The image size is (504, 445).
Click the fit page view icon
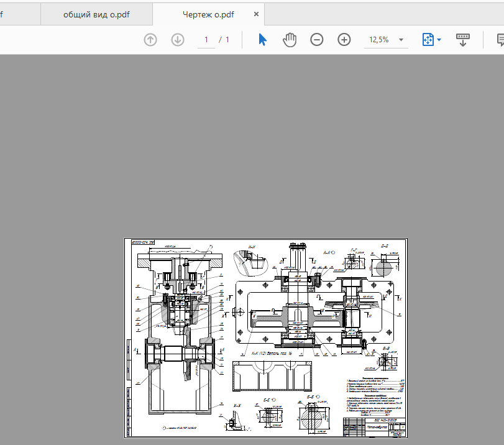coord(428,40)
